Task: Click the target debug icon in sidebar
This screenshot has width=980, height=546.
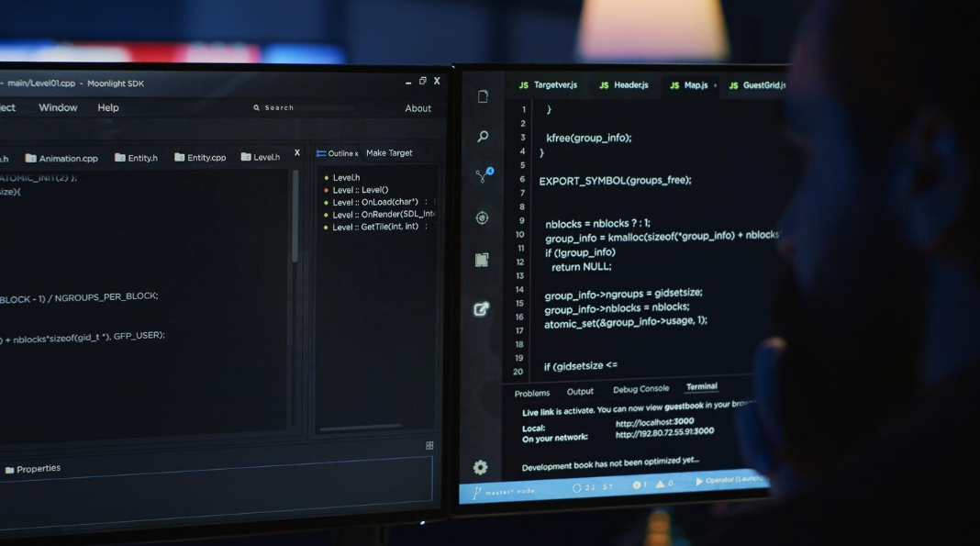Action: (482, 217)
